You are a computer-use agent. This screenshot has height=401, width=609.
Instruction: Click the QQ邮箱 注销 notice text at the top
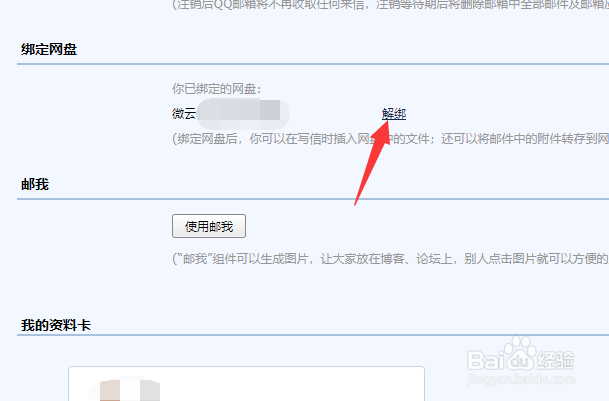[390, 5]
